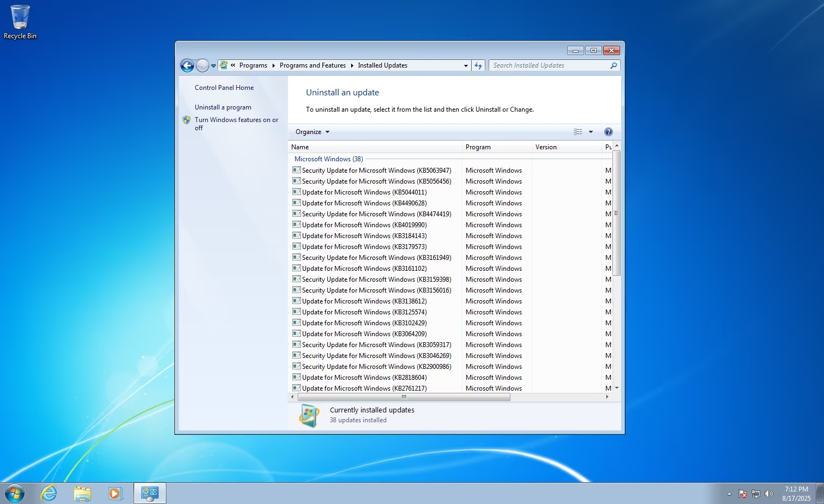
Task: Sort by the Program column header
Action: tap(497, 147)
